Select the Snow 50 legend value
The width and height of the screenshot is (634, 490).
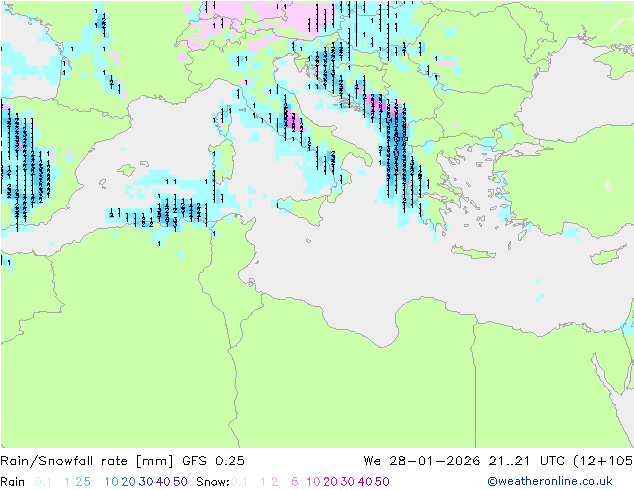tap(382, 482)
